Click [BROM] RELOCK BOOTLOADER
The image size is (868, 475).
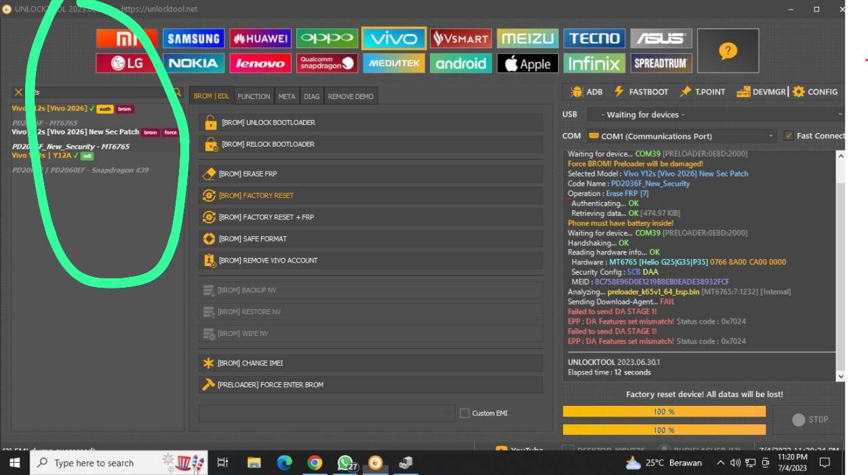point(371,145)
